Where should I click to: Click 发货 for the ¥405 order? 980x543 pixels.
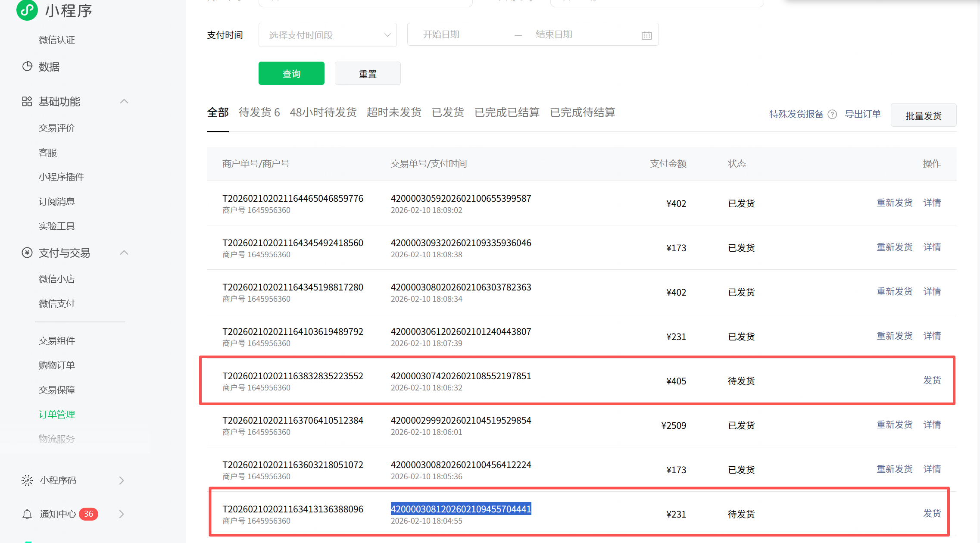[932, 380]
